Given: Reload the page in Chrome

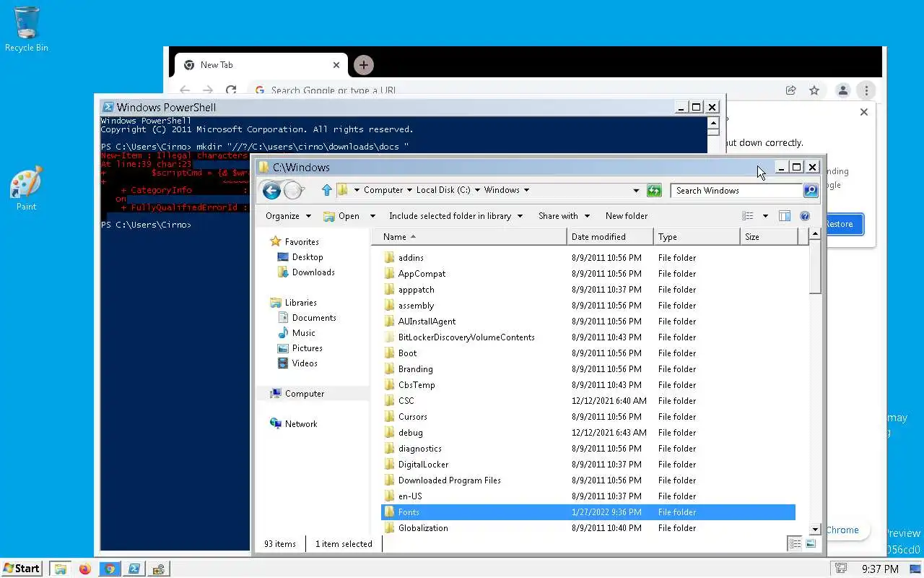Looking at the screenshot, I should click(x=231, y=90).
